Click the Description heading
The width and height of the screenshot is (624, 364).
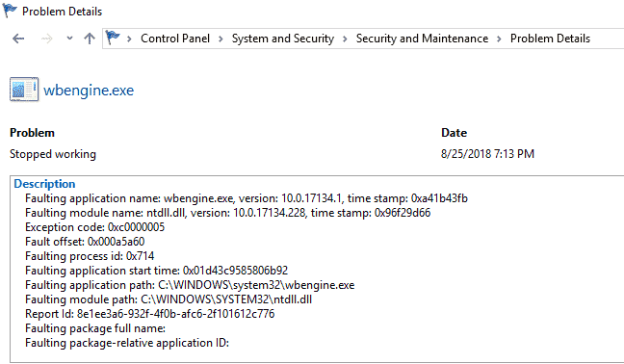(x=44, y=184)
